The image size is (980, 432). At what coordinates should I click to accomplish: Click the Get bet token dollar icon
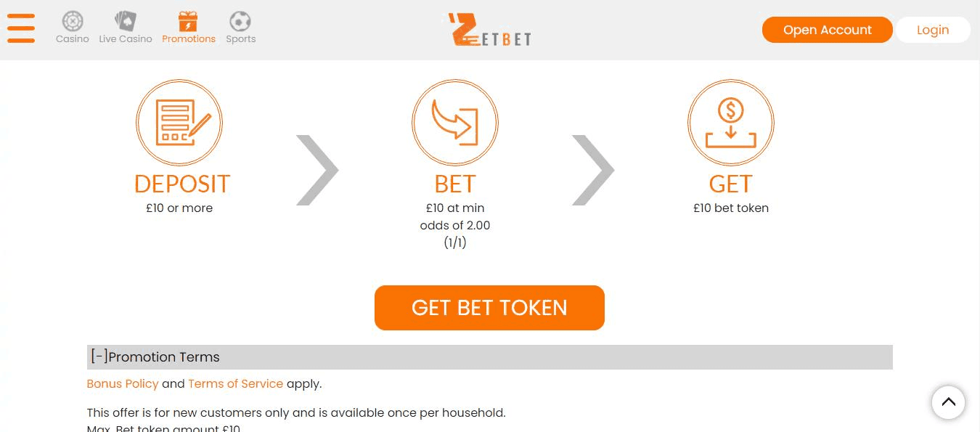(731, 123)
